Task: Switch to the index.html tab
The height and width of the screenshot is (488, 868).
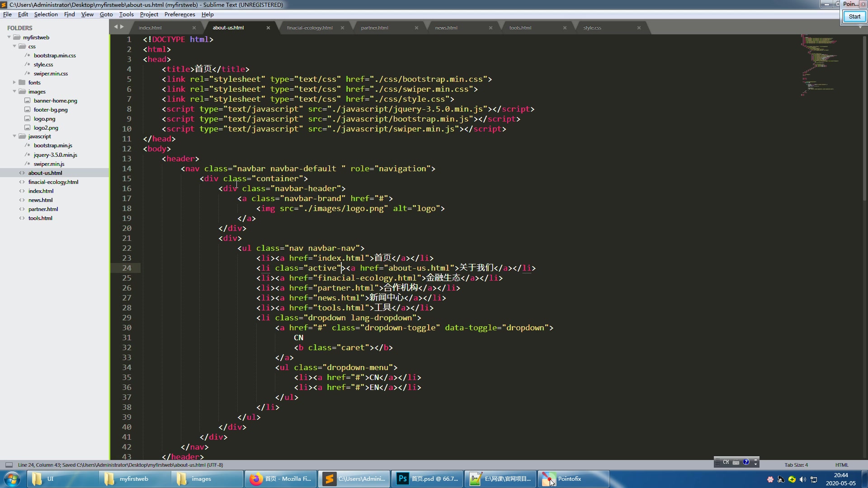Action: click(150, 28)
